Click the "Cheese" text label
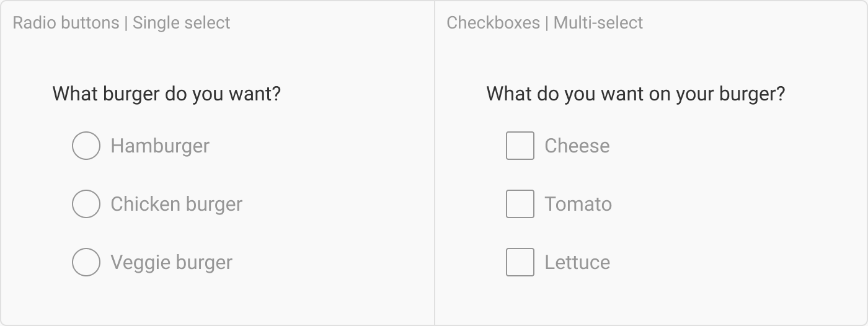 coord(577,146)
